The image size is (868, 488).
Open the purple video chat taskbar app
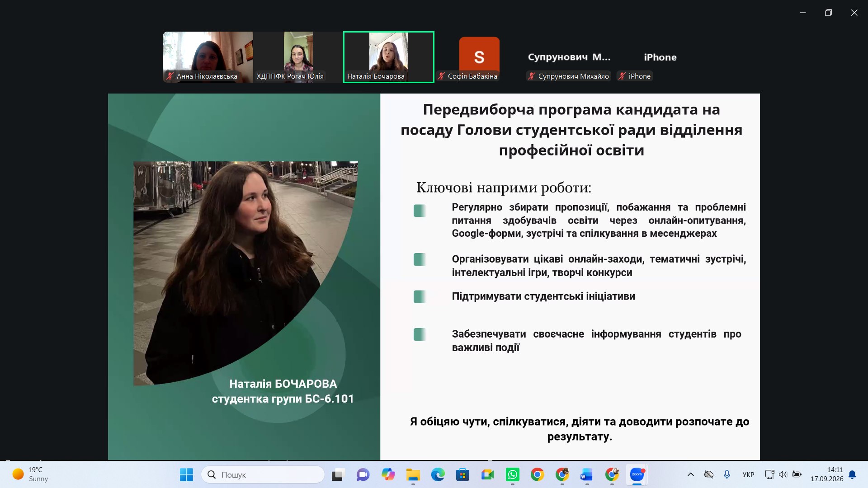(x=363, y=475)
